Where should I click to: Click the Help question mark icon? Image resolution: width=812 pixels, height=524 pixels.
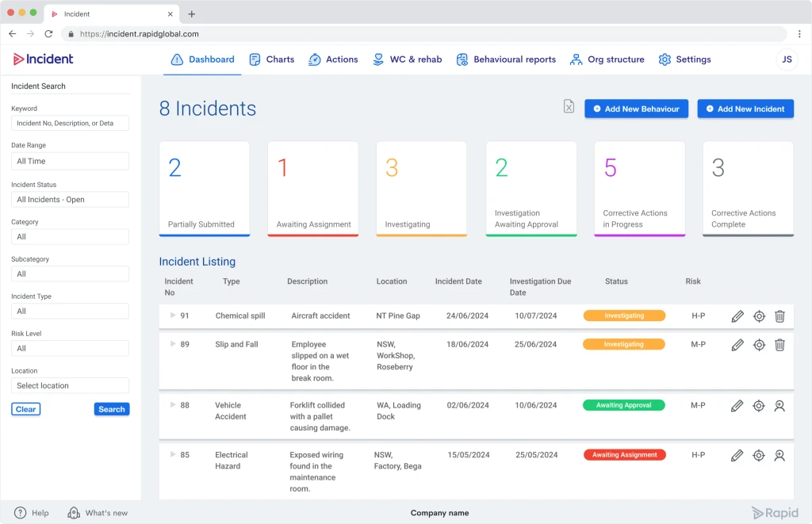(x=20, y=513)
